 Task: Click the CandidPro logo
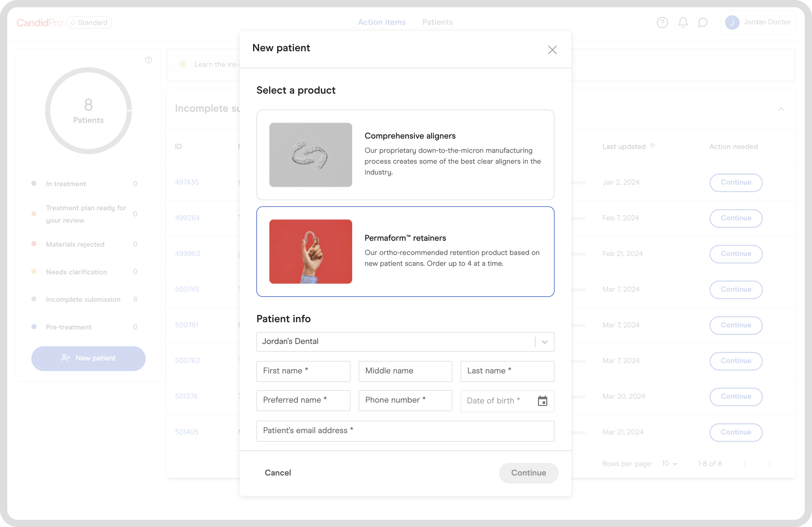[40, 22]
